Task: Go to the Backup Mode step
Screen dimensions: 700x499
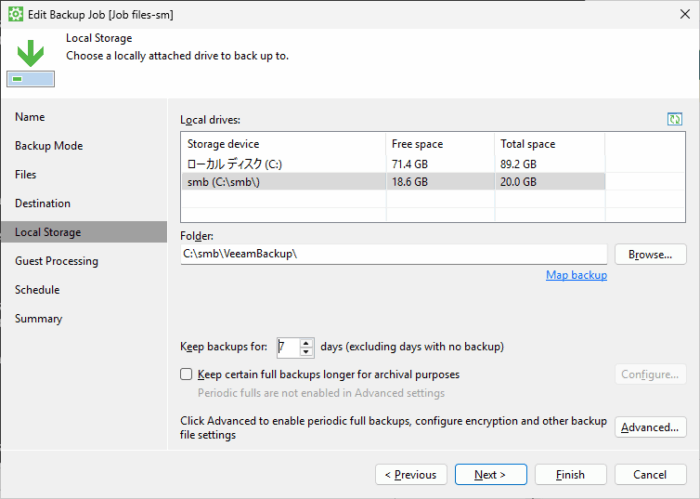Action: tap(49, 146)
